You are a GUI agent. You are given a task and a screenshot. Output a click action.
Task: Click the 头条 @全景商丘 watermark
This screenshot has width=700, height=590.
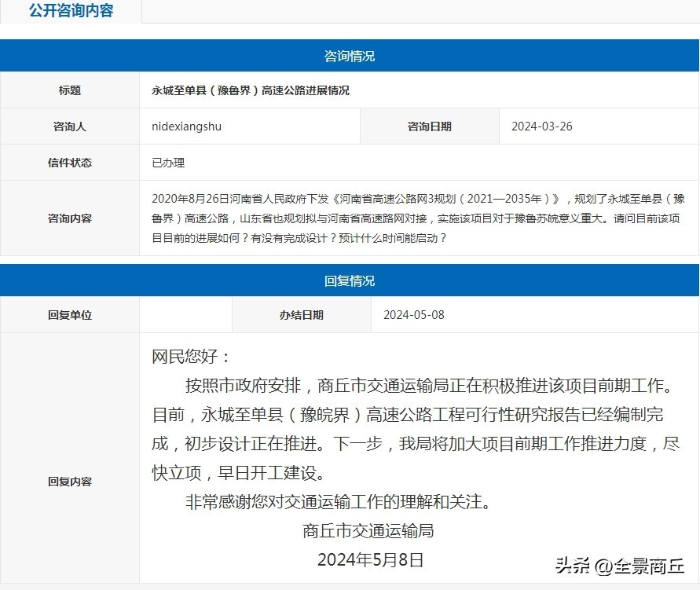point(620,566)
